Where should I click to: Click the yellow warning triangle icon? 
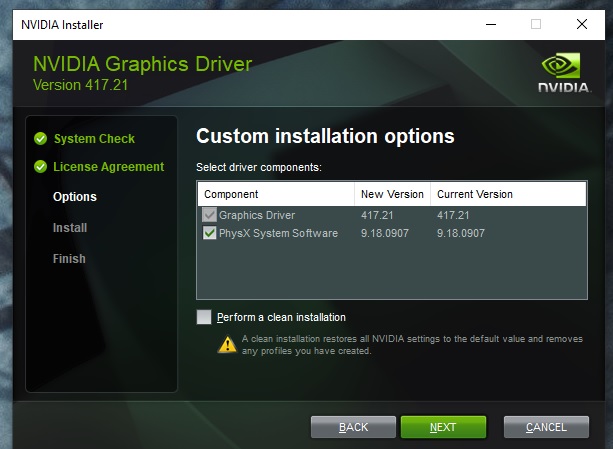click(227, 344)
